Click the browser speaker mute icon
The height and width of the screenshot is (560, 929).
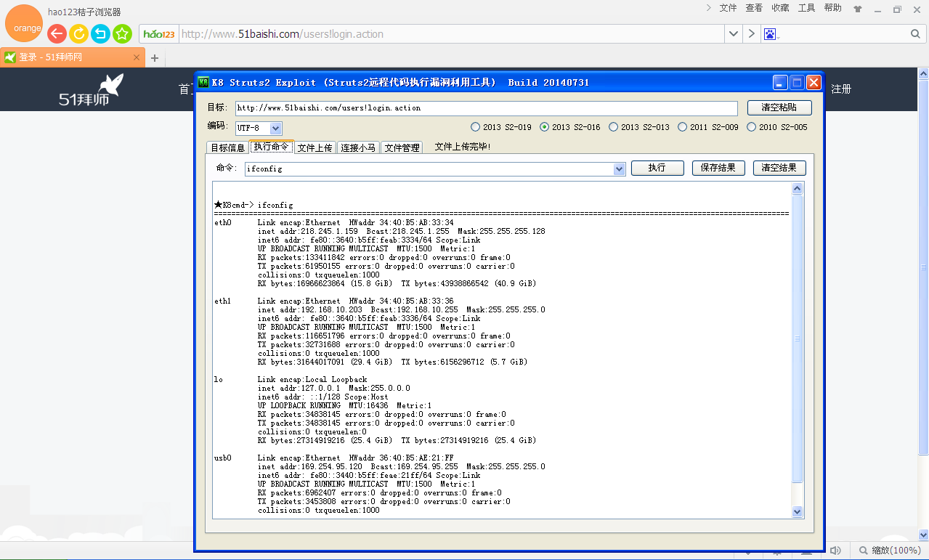coord(835,551)
